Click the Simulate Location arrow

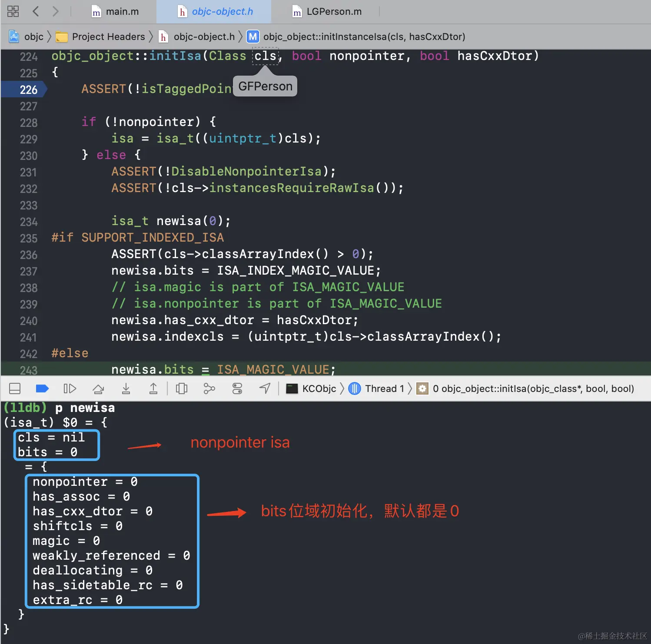pos(265,388)
